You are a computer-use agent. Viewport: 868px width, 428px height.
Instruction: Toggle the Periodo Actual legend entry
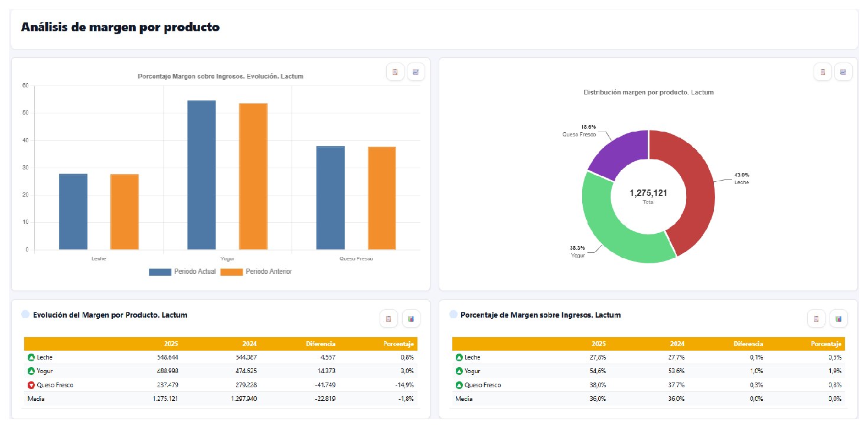tap(182, 272)
